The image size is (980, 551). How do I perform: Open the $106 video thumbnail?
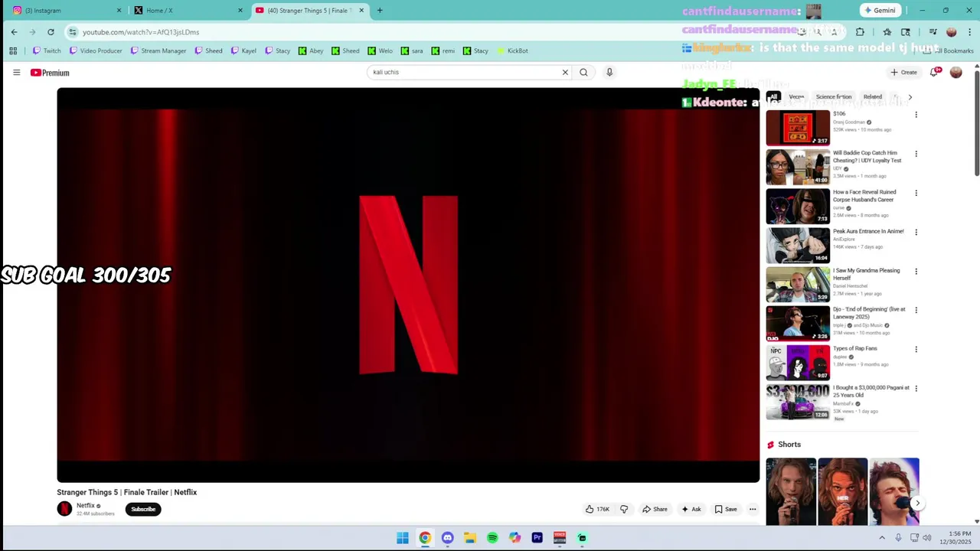point(798,128)
